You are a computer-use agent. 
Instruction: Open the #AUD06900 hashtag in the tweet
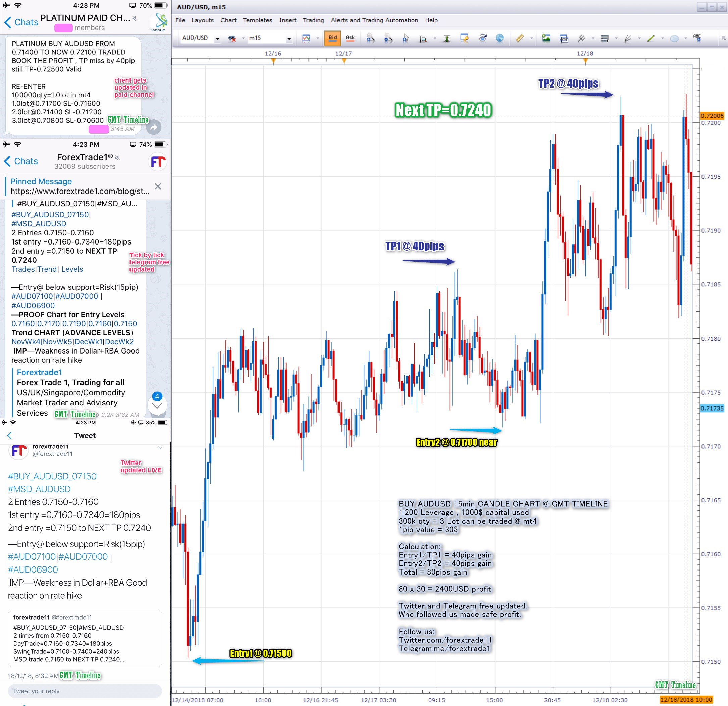point(33,569)
